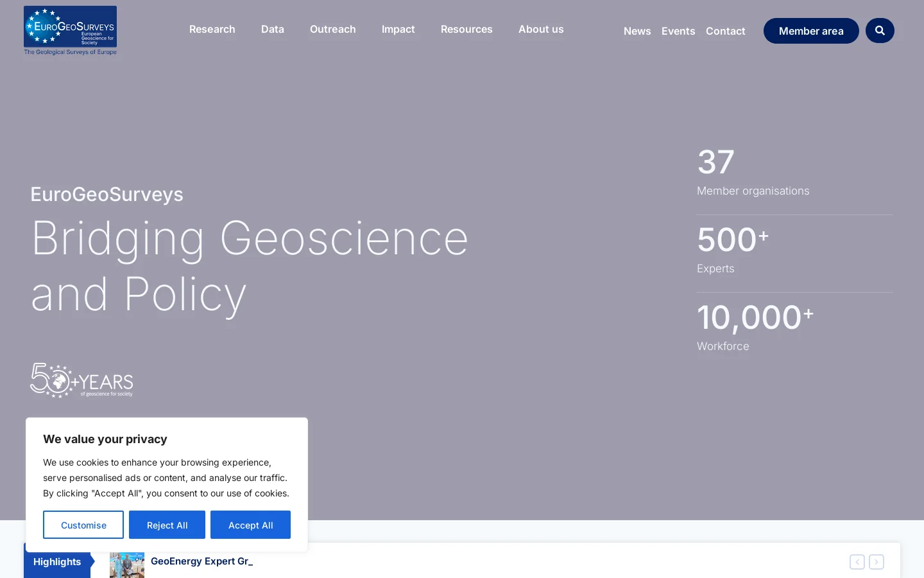
Task: Click the EuroGeoSurveys logo
Action: pyautogui.click(x=71, y=31)
